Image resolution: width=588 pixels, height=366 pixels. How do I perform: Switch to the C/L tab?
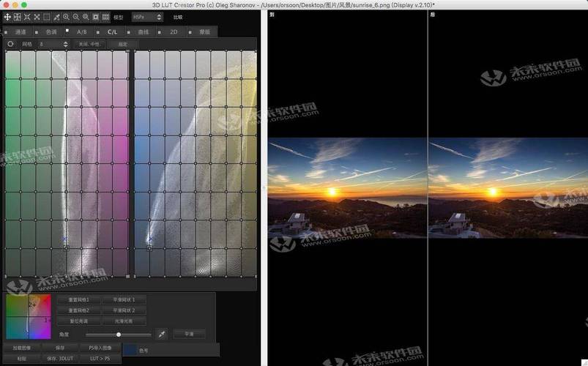[113, 32]
